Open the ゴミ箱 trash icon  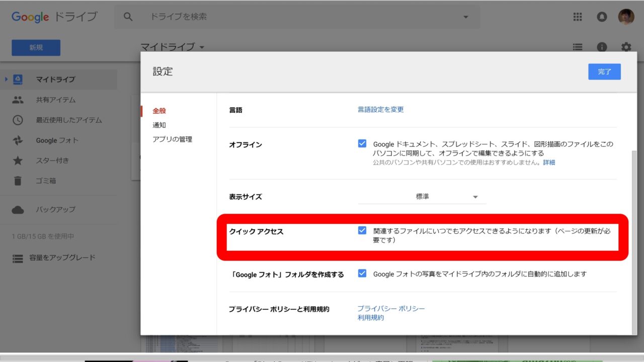point(18,181)
